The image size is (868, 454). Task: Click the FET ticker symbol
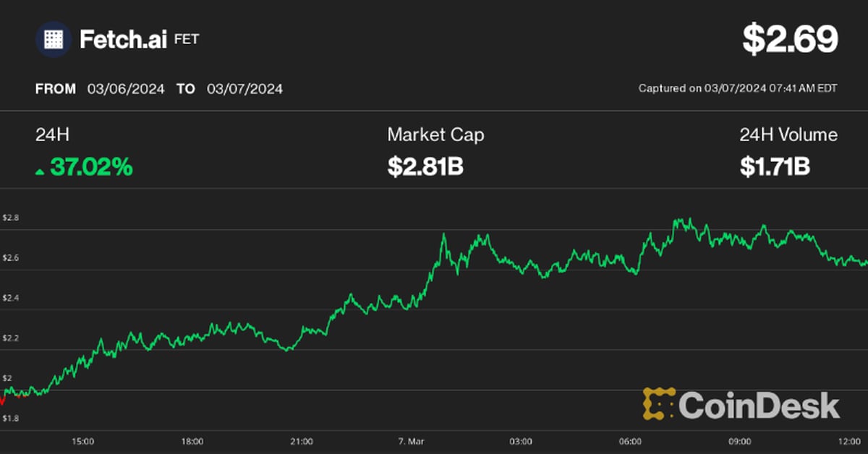point(185,39)
